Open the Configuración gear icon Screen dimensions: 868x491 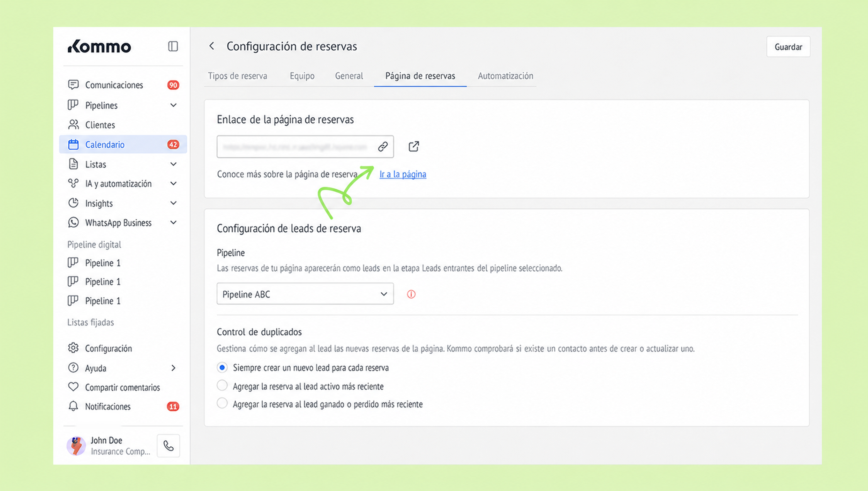(73, 348)
